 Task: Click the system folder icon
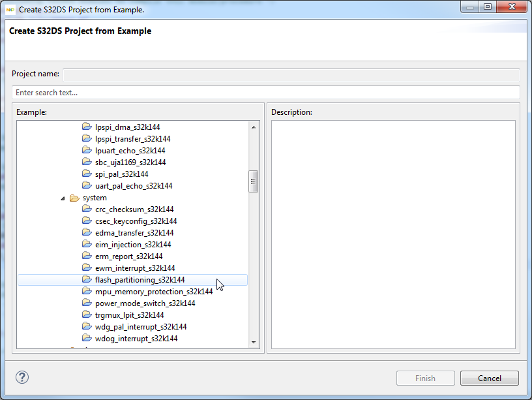74,198
